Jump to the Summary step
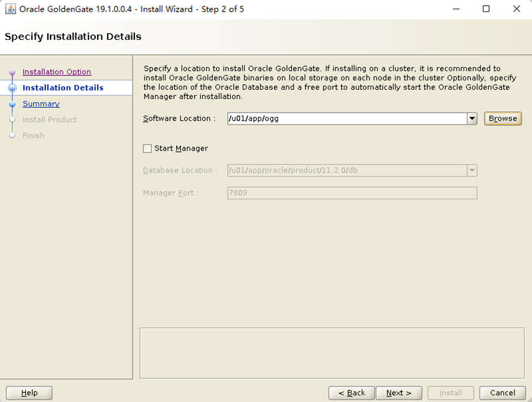This screenshot has height=402, width=532. [41, 104]
